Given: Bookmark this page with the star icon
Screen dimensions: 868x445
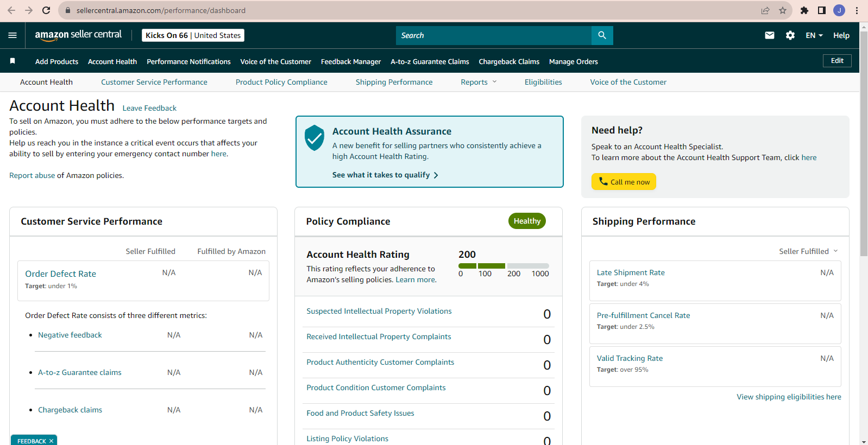Looking at the screenshot, I should point(782,10).
